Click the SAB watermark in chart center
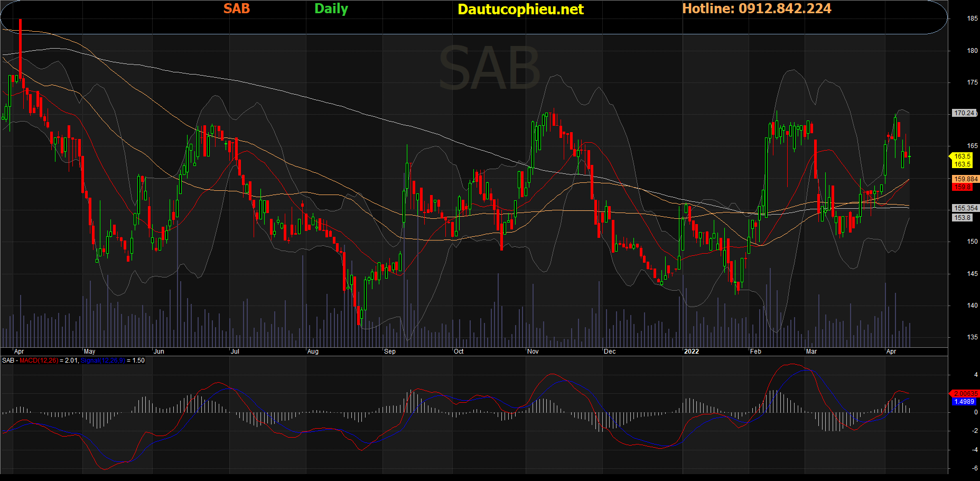Image resolution: width=980 pixels, height=481 pixels. tap(489, 68)
